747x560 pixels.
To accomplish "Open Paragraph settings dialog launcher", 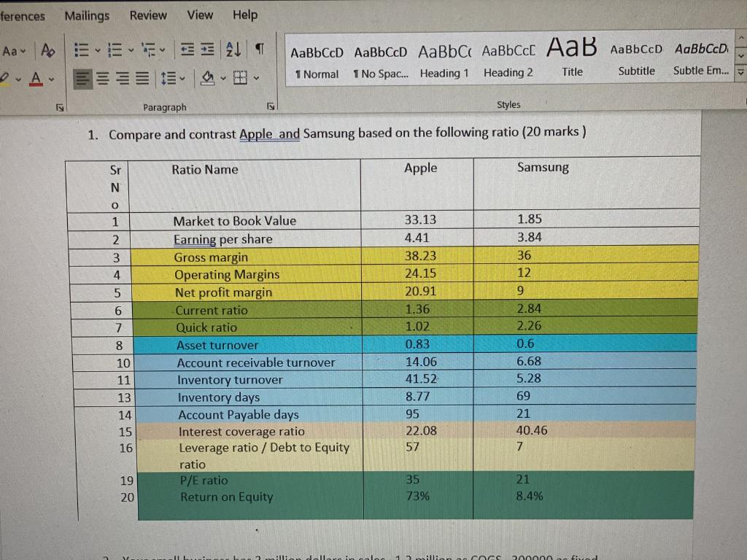I will pyautogui.click(x=271, y=106).
